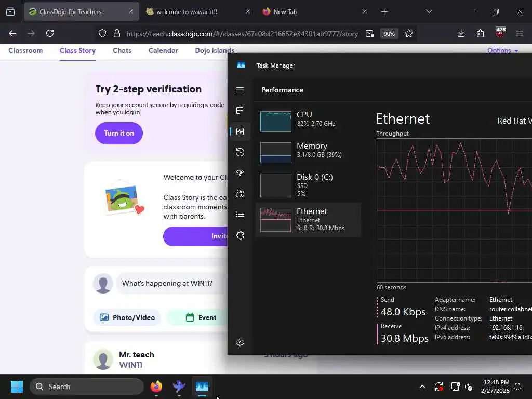Viewport: 532px width, 399px height.
Task: Close the New Tab tab
Action: [364, 11]
